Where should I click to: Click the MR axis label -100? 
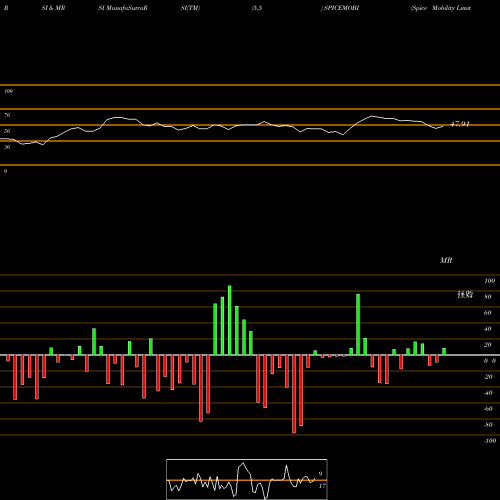(490, 441)
